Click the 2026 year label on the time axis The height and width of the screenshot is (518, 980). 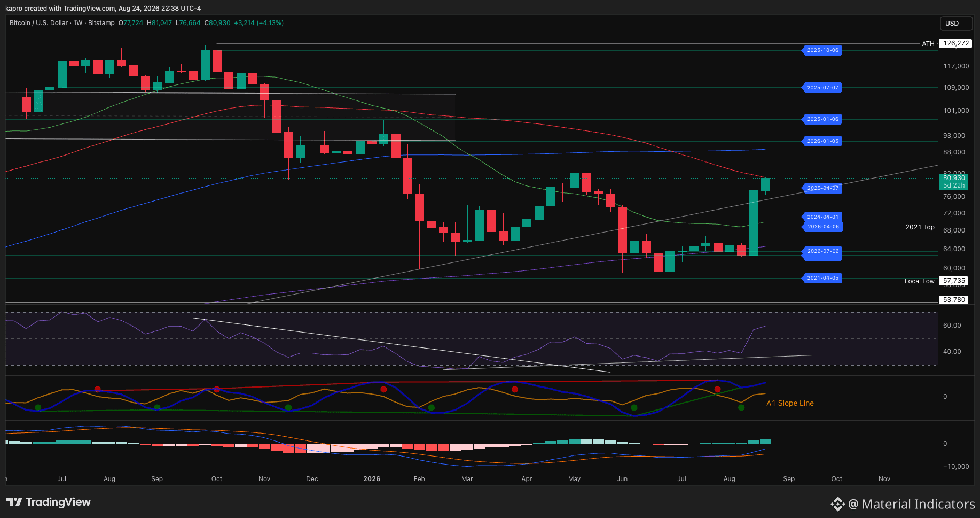point(372,479)
